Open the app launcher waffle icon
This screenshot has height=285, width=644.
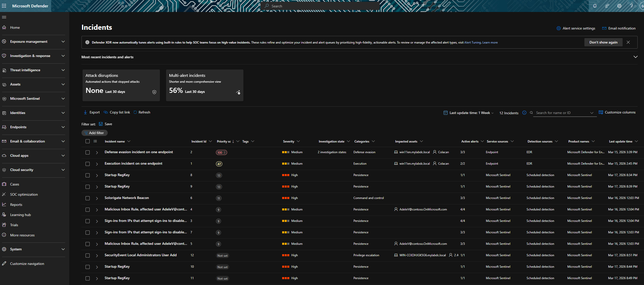[4, 6]
